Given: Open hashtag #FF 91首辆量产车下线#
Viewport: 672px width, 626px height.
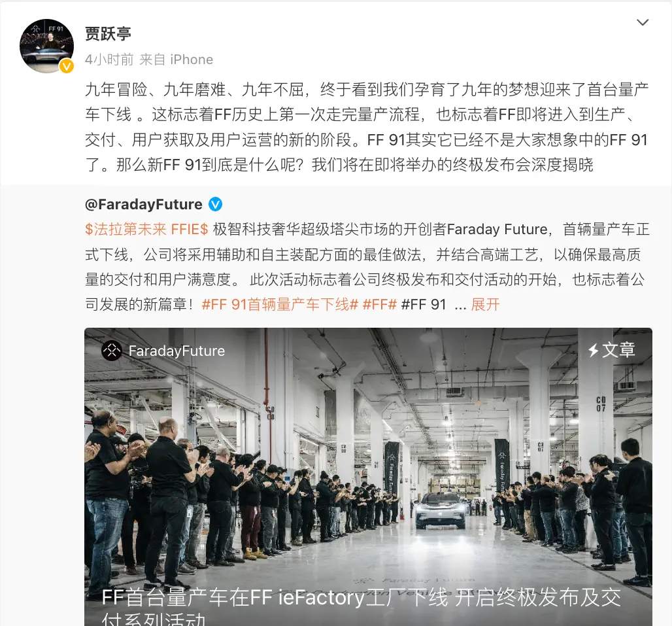Looking at the screenshot, I should (280, 304).
